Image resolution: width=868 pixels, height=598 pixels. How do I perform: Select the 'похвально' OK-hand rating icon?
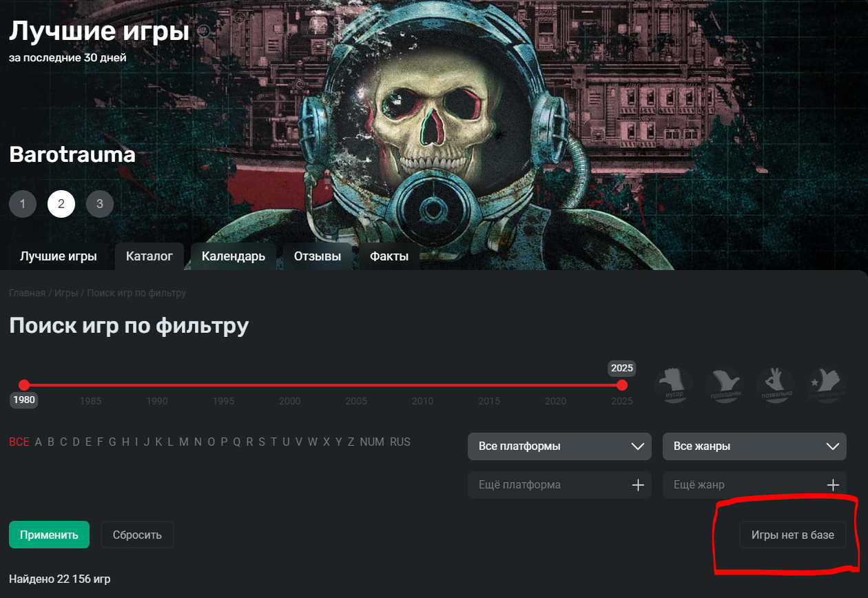coord(776,385)
